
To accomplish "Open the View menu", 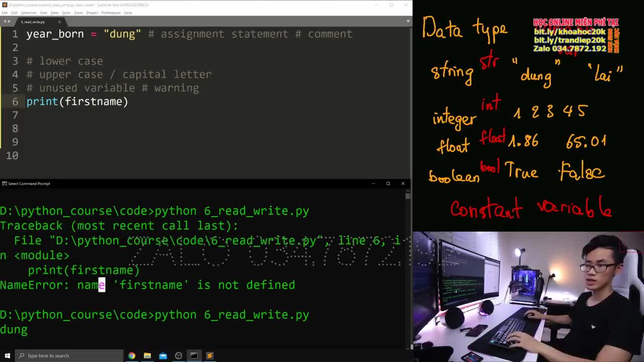I will [x=54, y=13].
